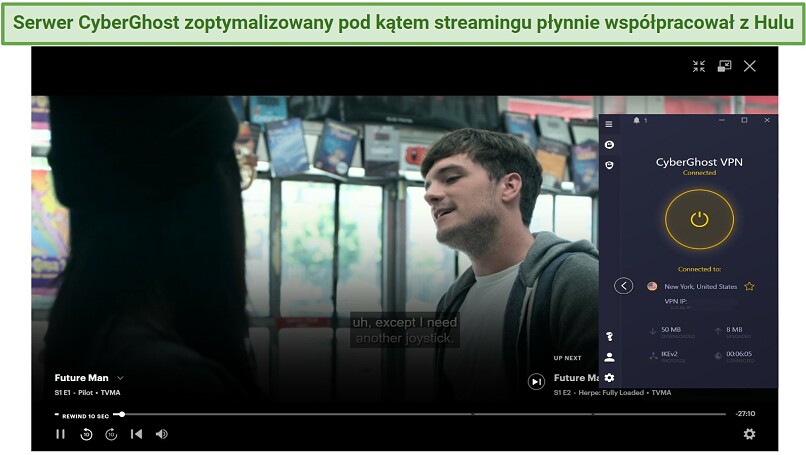The height and width of the screenshot is (455, 806).
Task: Expand the Future Man title dropdown
Action: click(120, 378)
